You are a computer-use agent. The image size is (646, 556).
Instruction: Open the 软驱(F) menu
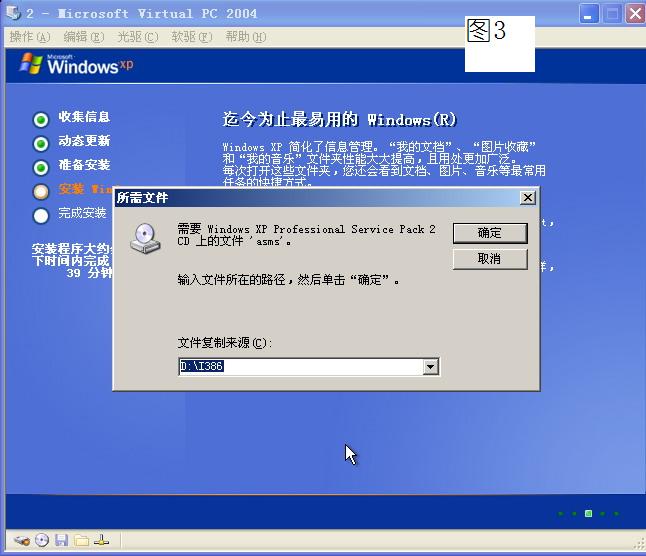coord(192,37)
